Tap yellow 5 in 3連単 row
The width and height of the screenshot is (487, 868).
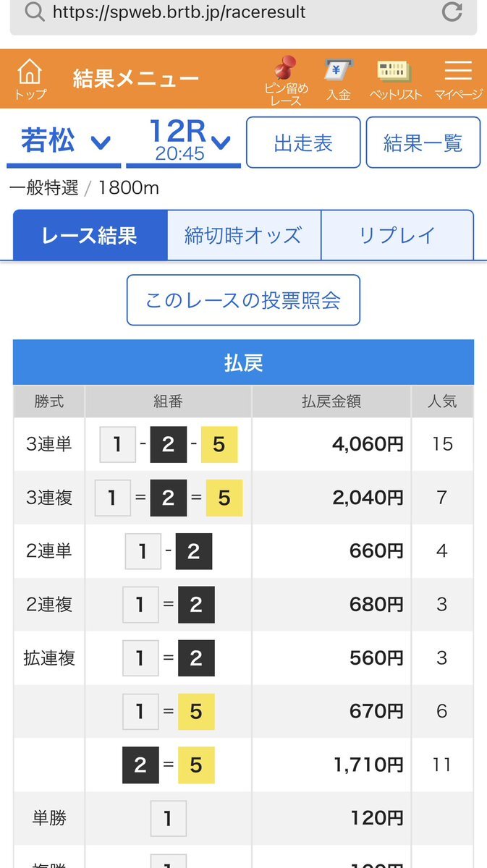click(x=219, y=444)
